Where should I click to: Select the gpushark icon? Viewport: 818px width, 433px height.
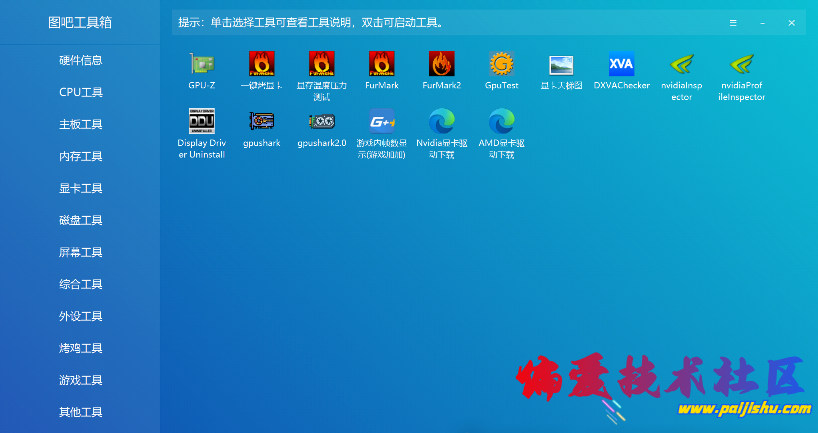[262, 122]
